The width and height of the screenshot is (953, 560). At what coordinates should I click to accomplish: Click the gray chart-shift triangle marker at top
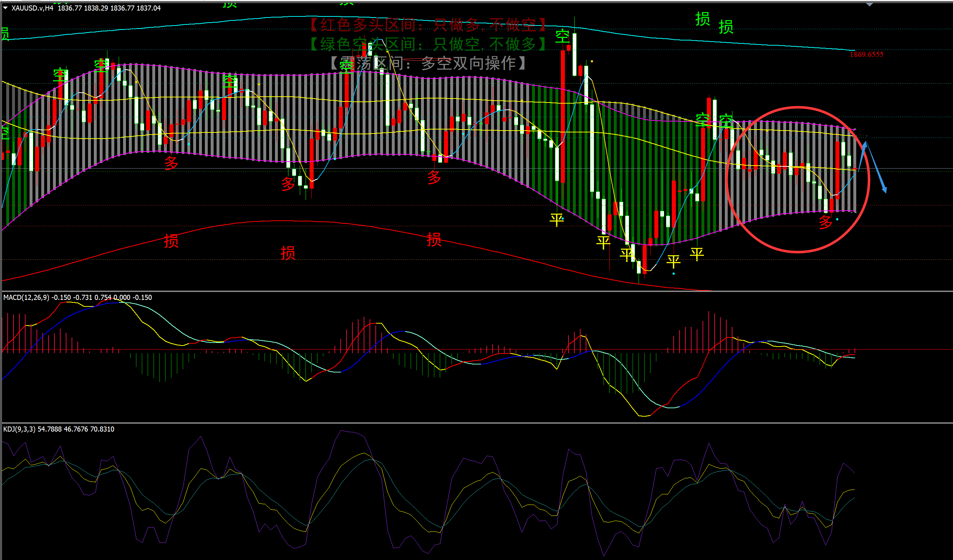[x=869, y=4]
